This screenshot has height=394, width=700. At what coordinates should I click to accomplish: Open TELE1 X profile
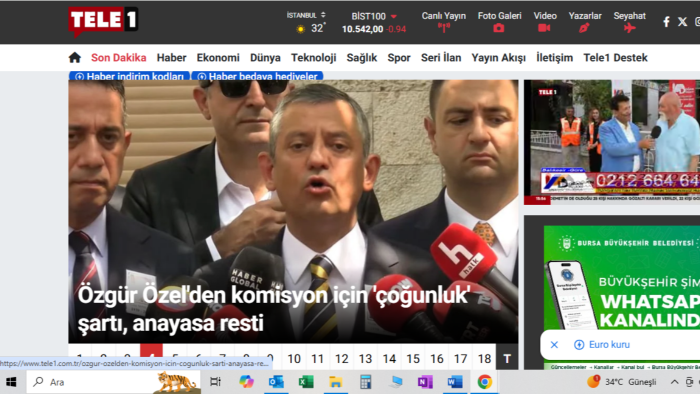(682, 21)
